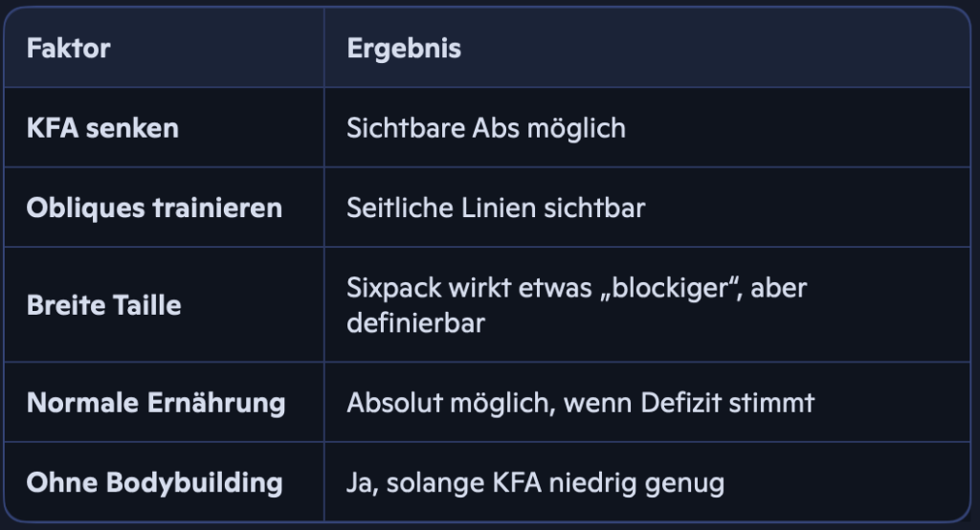
Task: Click the "Ergebnis" column header
Action: click(404, 49)
